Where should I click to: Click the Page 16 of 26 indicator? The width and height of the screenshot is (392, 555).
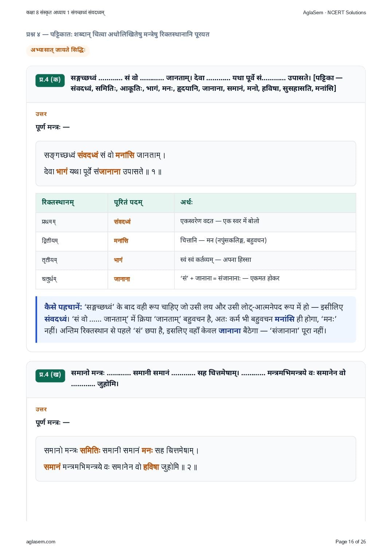pos(350,542)
